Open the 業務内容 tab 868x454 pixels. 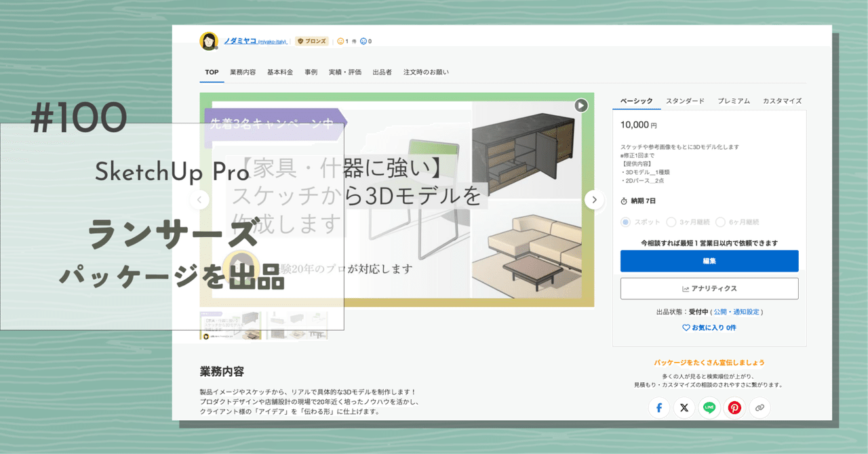click(x=244, y=72)
